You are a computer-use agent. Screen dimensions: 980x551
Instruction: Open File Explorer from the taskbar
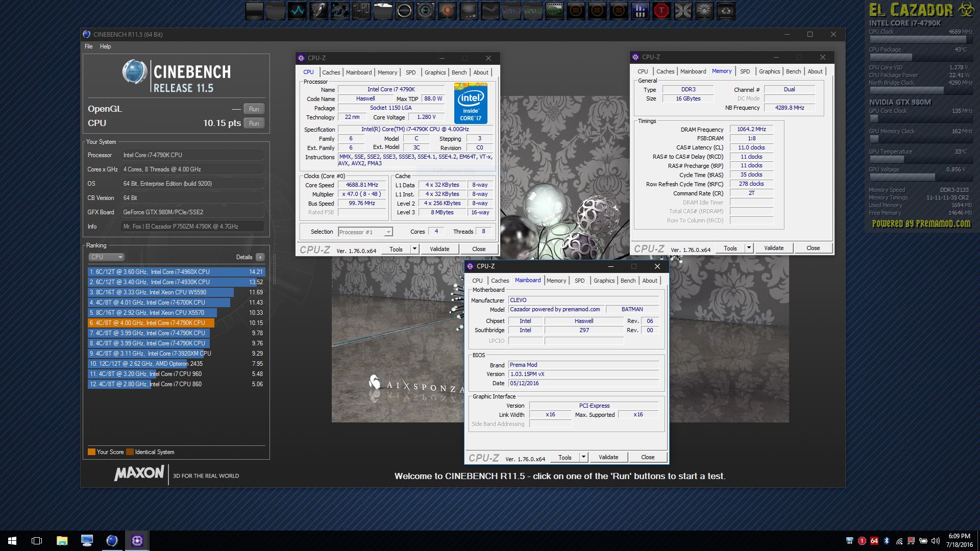(62, 541)
